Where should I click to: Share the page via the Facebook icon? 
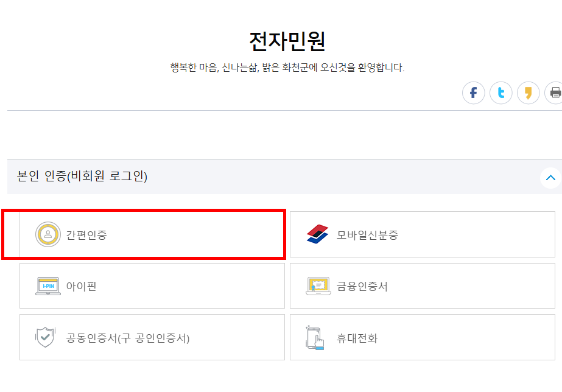click(474, 93)
